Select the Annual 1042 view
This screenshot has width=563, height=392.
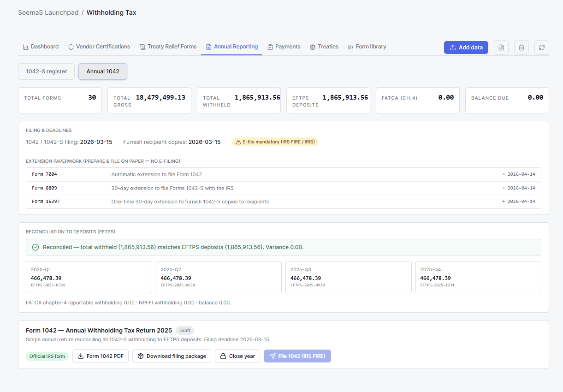(x=103, y=71)
